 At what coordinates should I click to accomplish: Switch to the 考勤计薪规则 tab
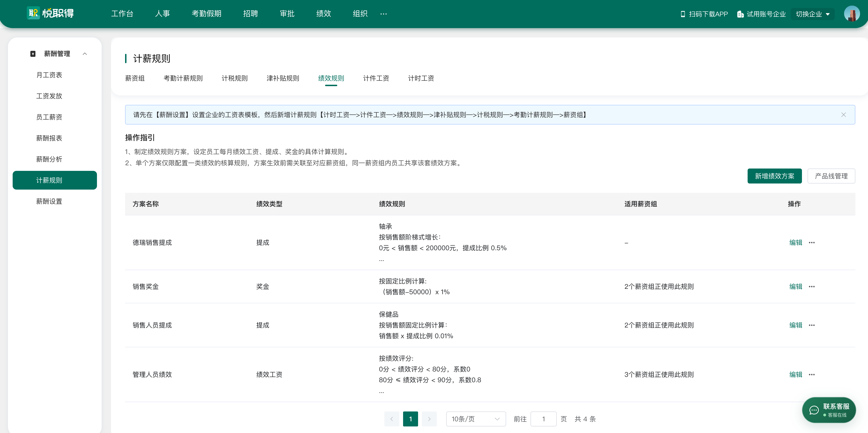183,78
